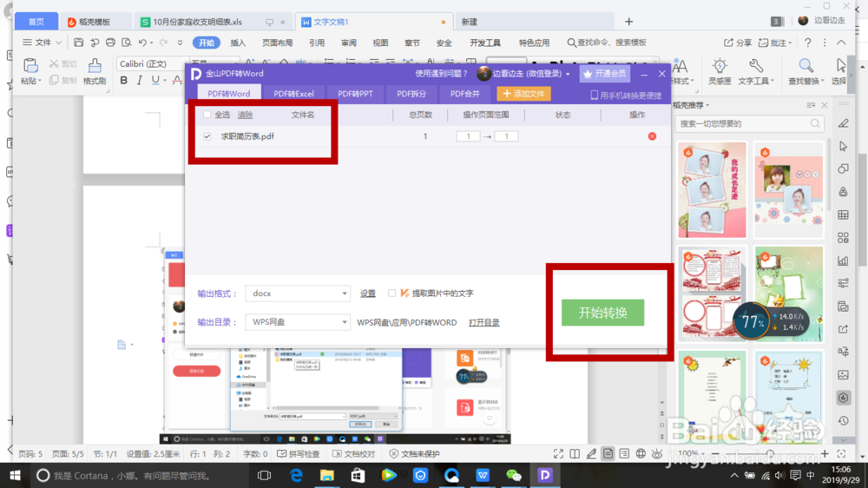Screen dimensions: 868x488
Task: Click the 清除 link in file list
Action: pyautogui.click(x=246, y=115)
